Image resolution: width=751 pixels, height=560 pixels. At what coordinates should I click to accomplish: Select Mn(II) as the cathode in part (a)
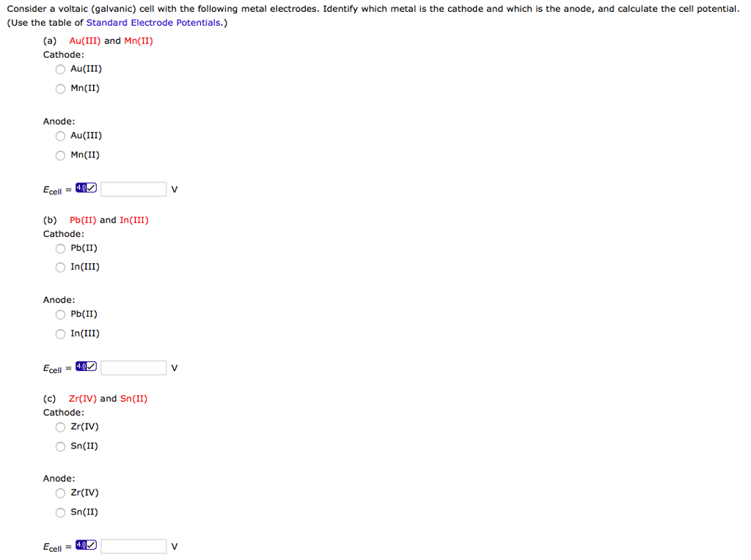(60, 88)
